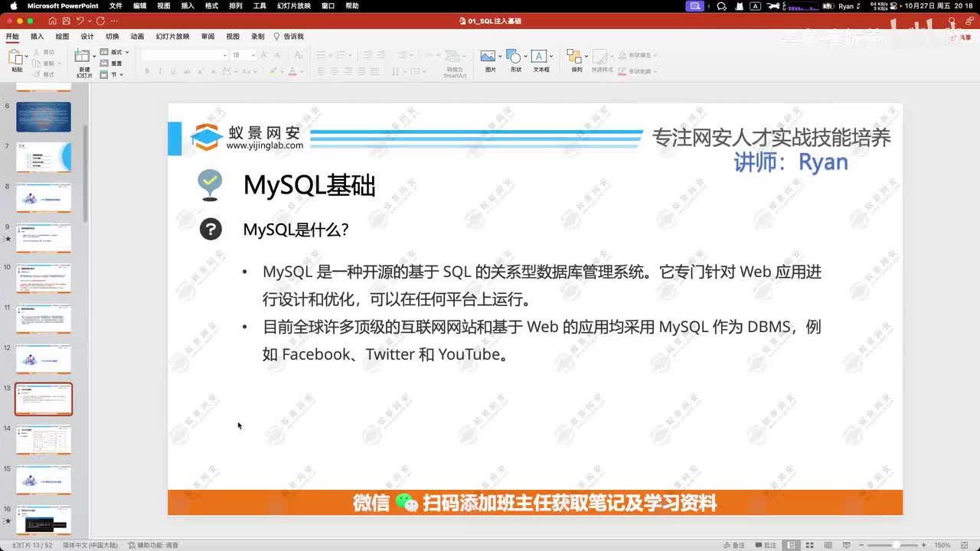
Task: Expand the 形状轮廓 shape outline dropdown
Action: pos(656,71)
